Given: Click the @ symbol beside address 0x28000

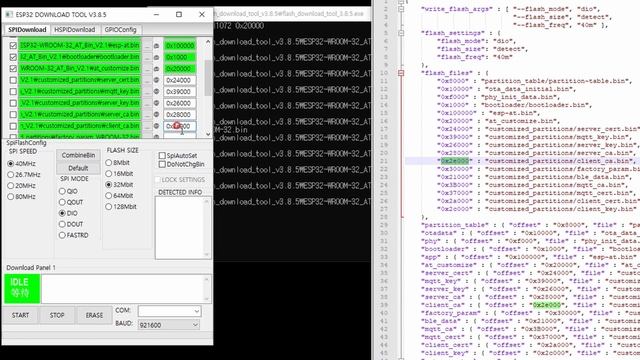Looking at the screenshot, I should [157, 114].
